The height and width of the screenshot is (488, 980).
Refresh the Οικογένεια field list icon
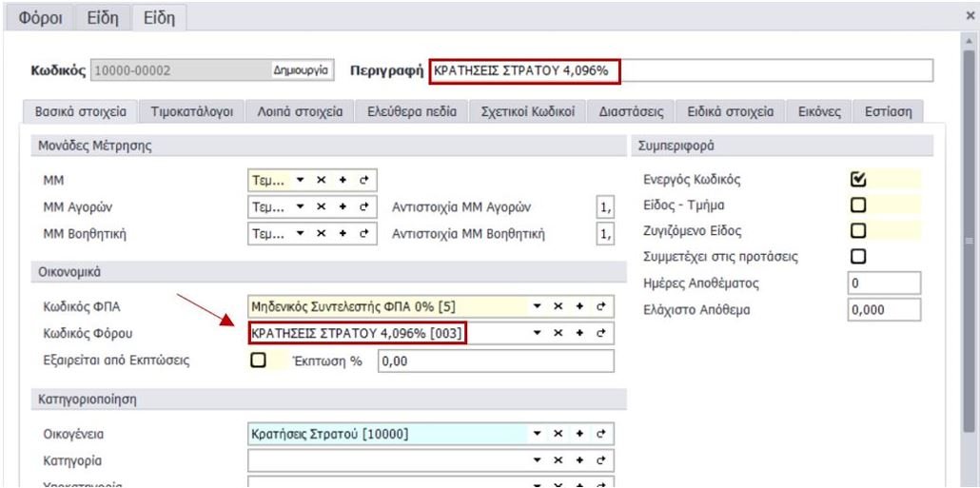point(599,435)
